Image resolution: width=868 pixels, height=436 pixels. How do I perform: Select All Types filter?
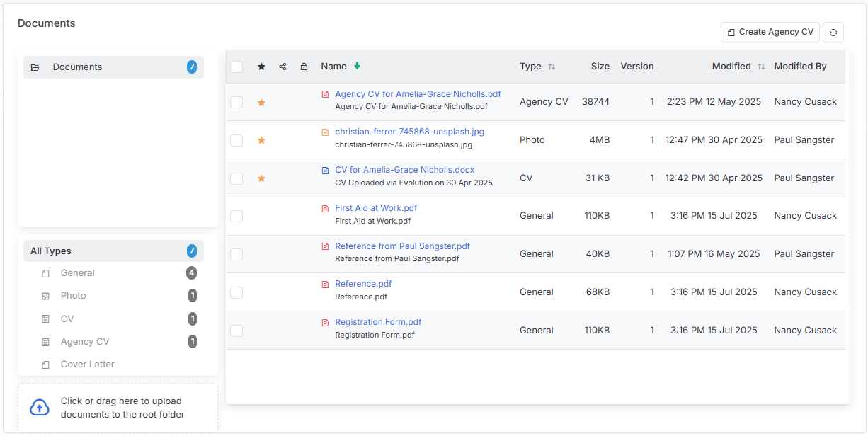click(x=113, y=251)
